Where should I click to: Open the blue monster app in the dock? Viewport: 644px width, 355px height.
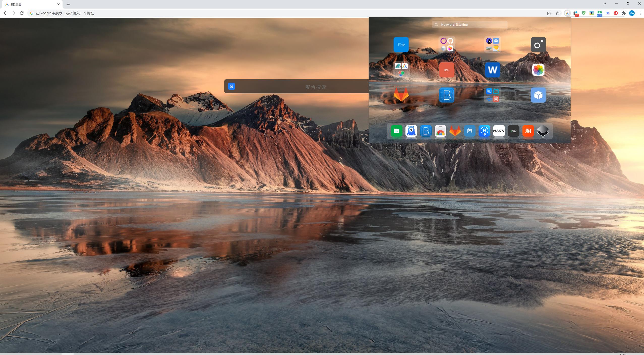coord(411,131)
